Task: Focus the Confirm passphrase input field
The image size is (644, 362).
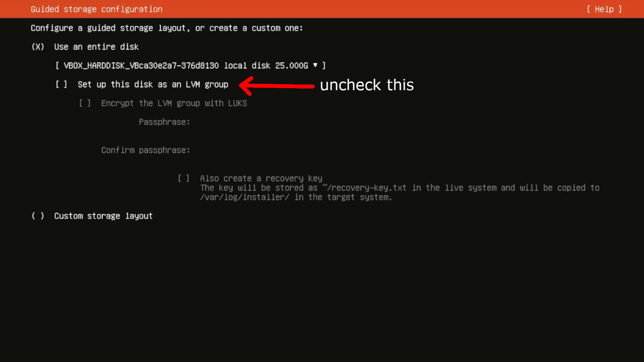Action: [x=268, y=150]
